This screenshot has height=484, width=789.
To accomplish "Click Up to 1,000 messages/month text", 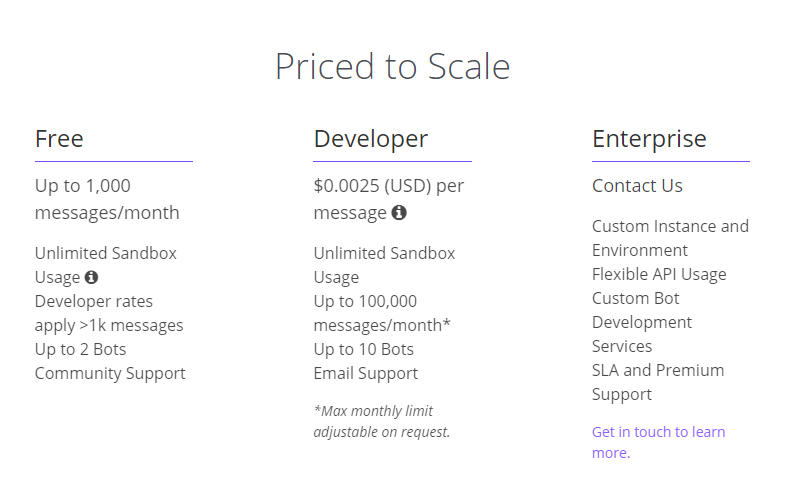I will pos(107,199).
